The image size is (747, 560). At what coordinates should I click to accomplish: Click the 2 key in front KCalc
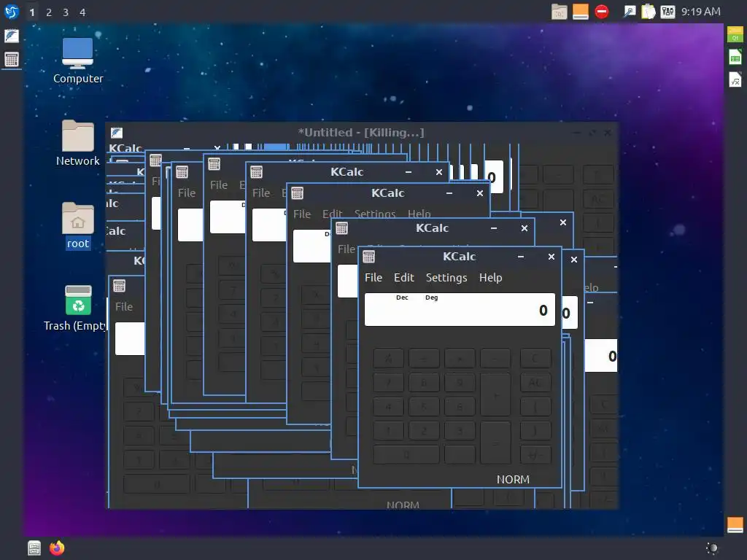424,430
